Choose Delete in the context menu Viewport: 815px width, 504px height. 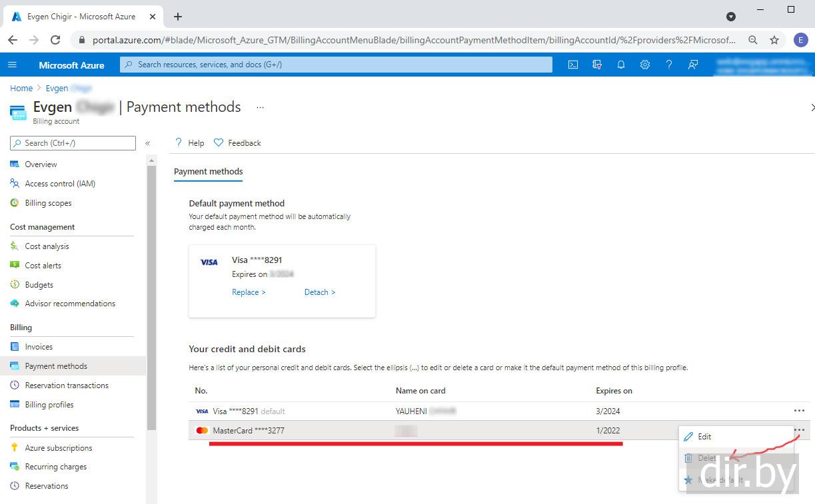[706, 458]
